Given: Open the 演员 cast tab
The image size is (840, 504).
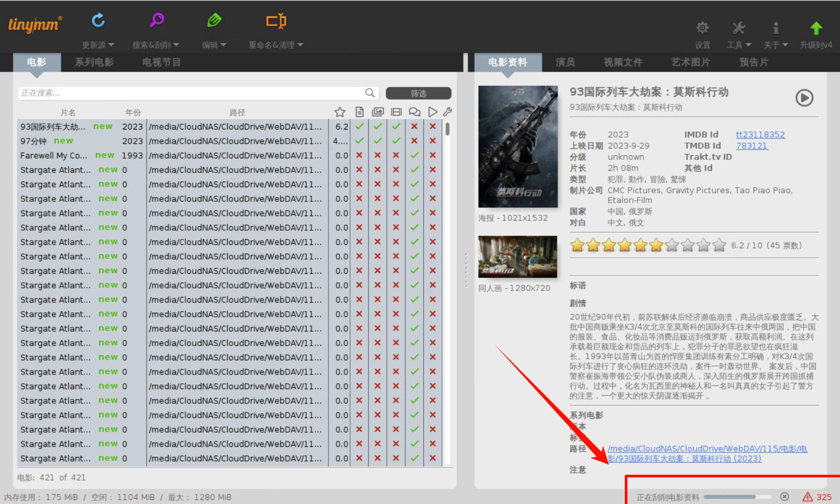Looking at the screenshot, I should click(565, 62).
